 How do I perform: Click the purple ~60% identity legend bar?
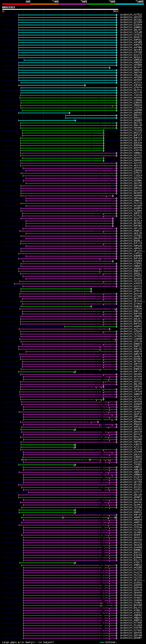tap(73, 4)
